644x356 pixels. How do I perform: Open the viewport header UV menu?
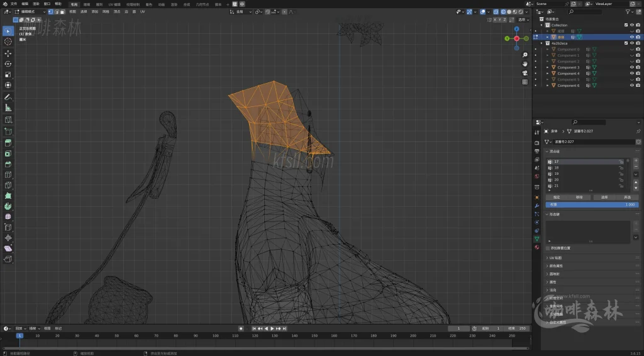point(143,12)
